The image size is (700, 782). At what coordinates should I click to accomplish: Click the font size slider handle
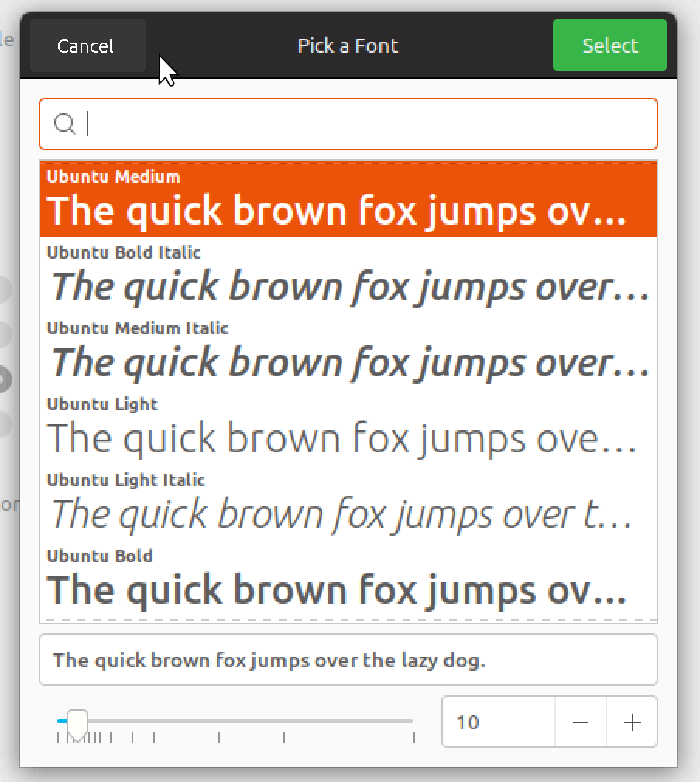pos(77,724)
